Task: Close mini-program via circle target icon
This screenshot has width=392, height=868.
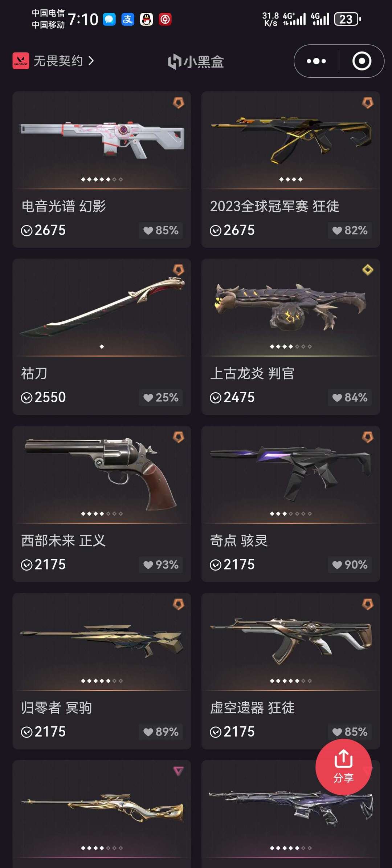Action: point(362,61)
